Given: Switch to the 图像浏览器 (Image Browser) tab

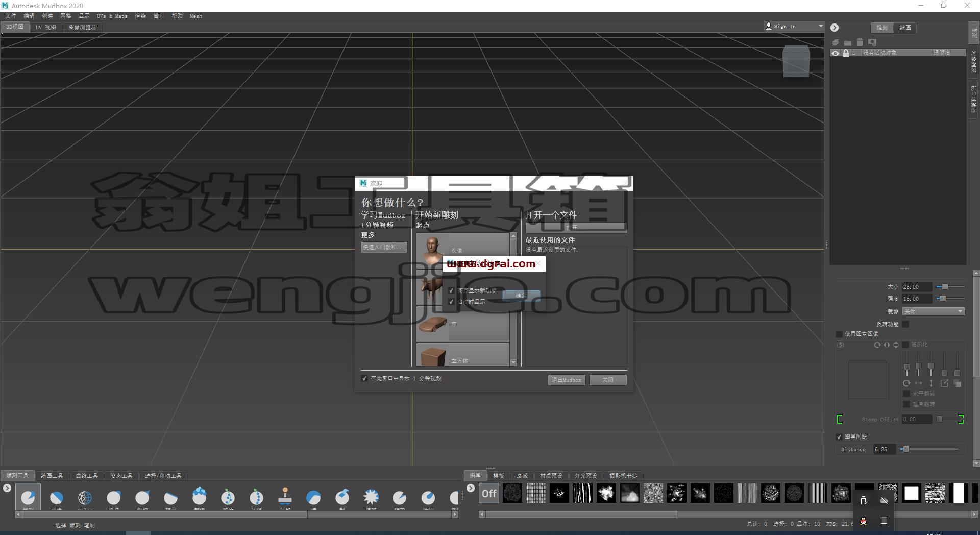Looking at the screenshot, I should point(83,27).
